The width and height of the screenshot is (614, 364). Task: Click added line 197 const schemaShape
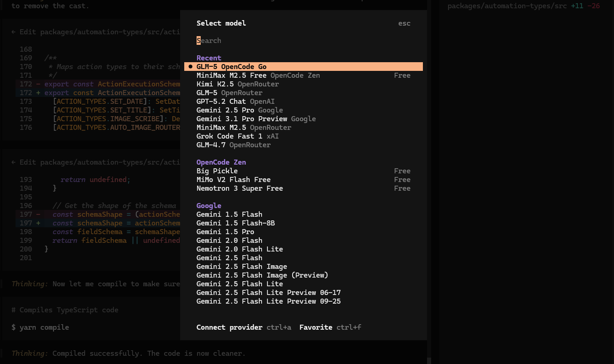(98, 223)
